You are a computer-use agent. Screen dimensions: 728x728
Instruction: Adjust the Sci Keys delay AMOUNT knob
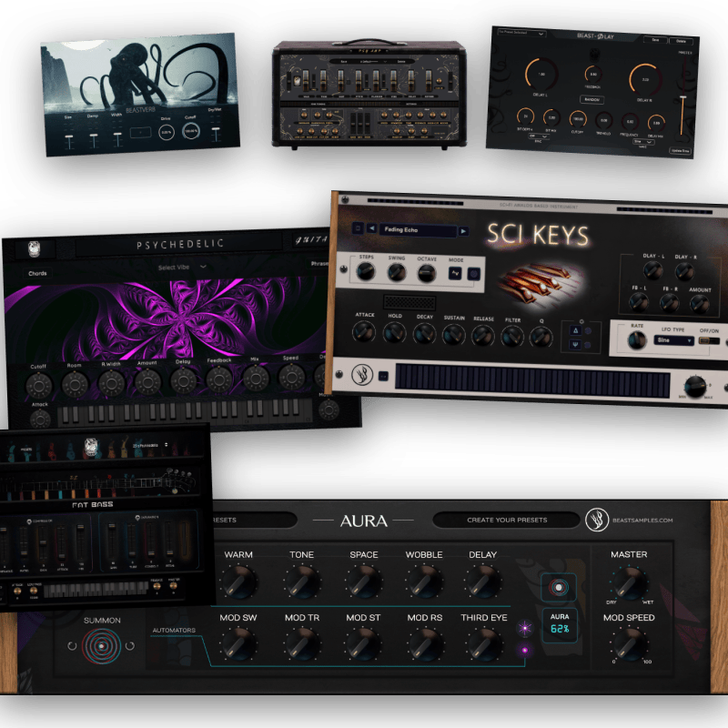[699, 304]
